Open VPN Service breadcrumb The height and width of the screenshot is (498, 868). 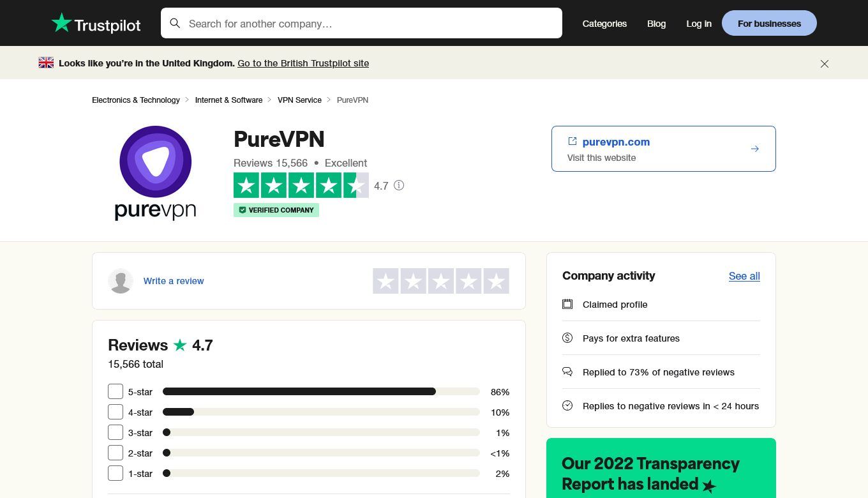tap(299, 100)
